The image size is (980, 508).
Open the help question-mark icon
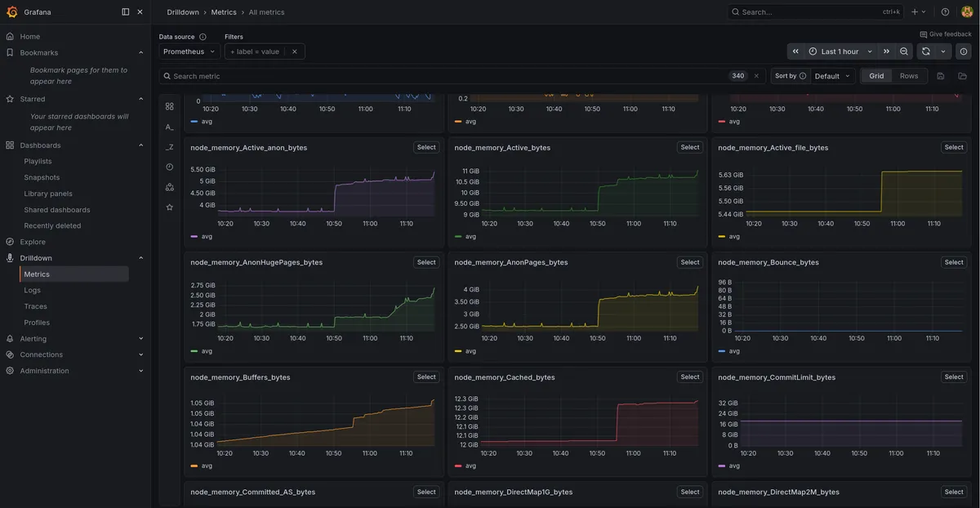945,11
